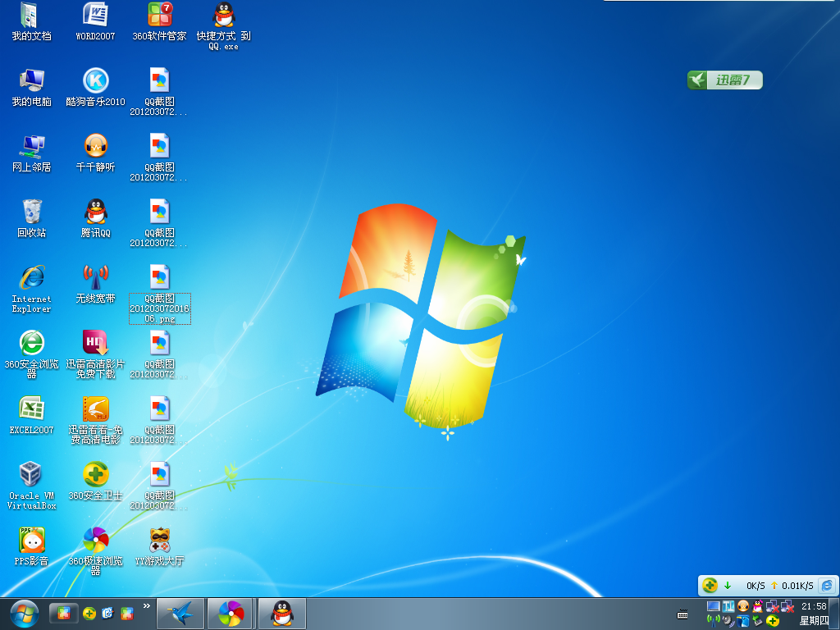Click the Windows Start orb
The width and height of the screenshot is (840, 630).
click(24, 614)
